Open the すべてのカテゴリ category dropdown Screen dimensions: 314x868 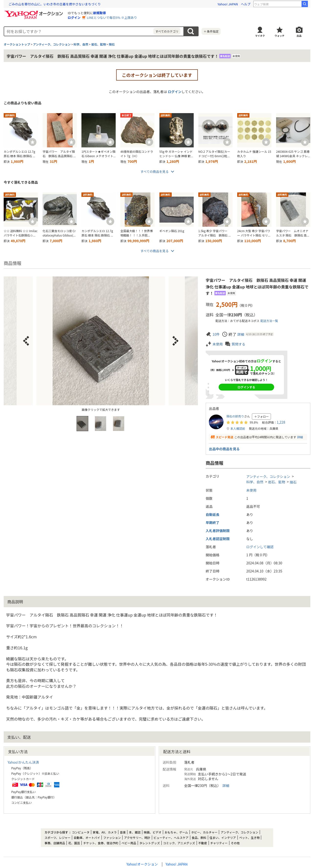[167, 31]
